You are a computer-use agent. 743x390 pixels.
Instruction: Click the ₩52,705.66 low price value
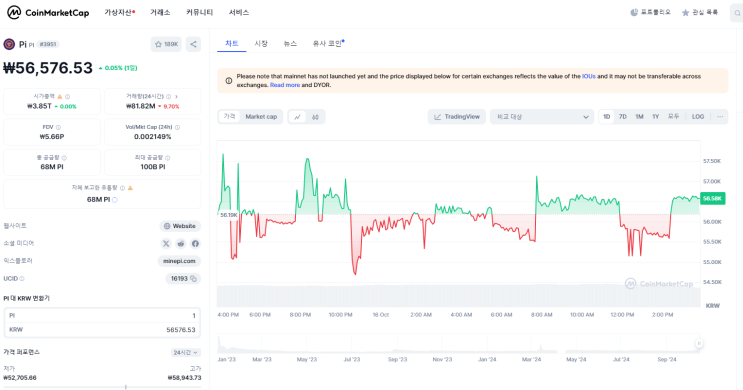20,378
